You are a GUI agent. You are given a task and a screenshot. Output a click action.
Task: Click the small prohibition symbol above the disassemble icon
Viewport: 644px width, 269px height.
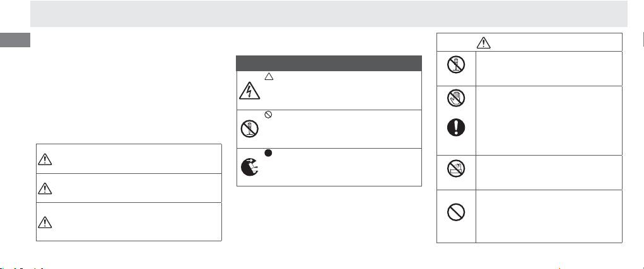[268, 114]
